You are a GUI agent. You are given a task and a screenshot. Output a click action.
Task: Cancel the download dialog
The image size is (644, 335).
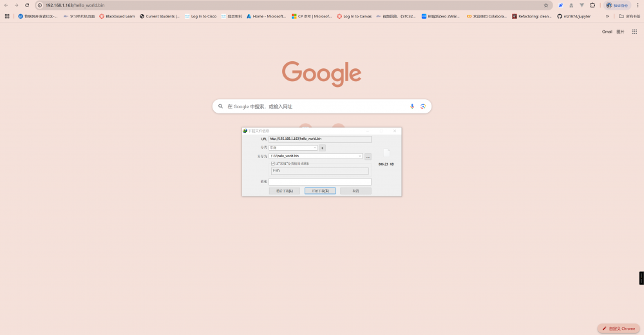(355, 191)
